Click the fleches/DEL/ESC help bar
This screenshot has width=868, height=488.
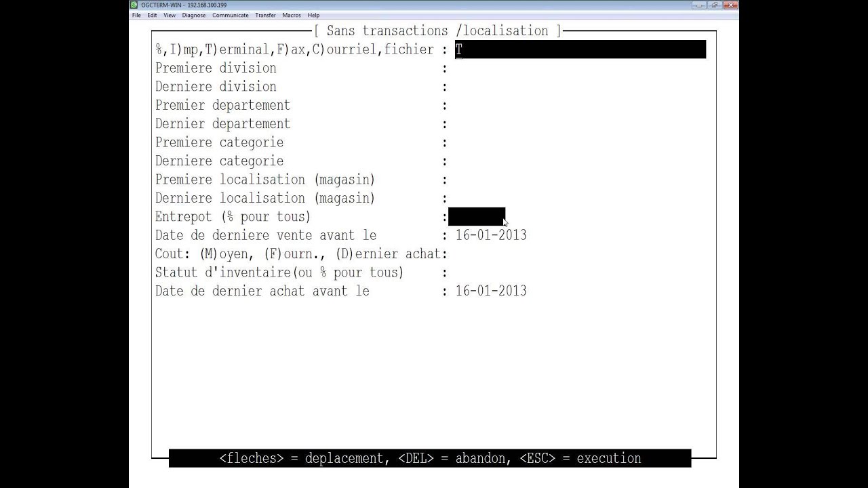pyautogui.click(x=430, y=458)
